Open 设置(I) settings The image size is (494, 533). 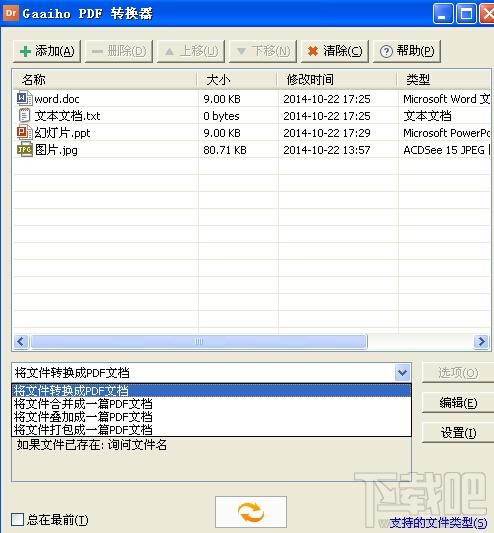(458, 433)
